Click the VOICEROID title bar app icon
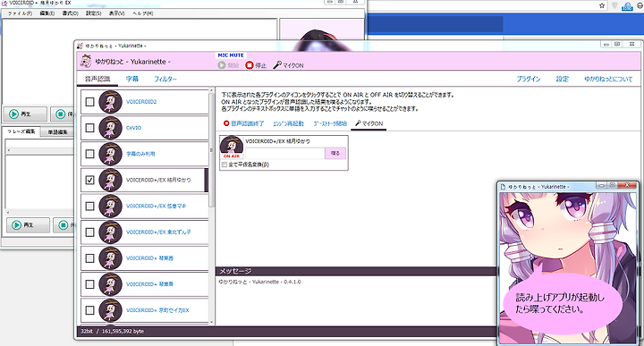 pos(4,3)
